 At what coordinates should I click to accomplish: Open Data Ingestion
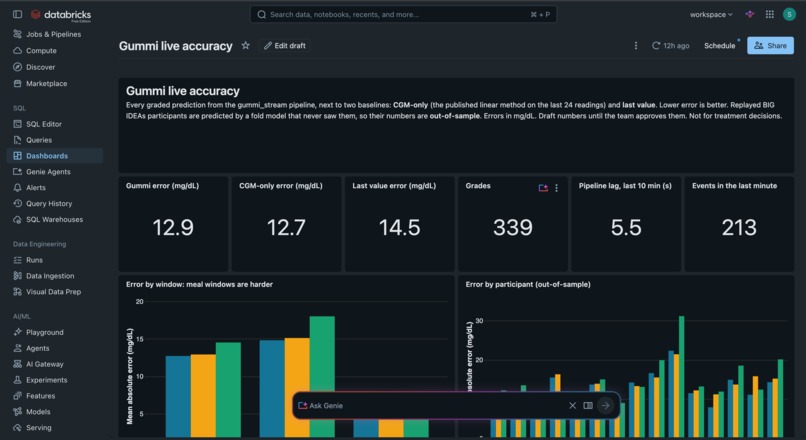(50, 276)
